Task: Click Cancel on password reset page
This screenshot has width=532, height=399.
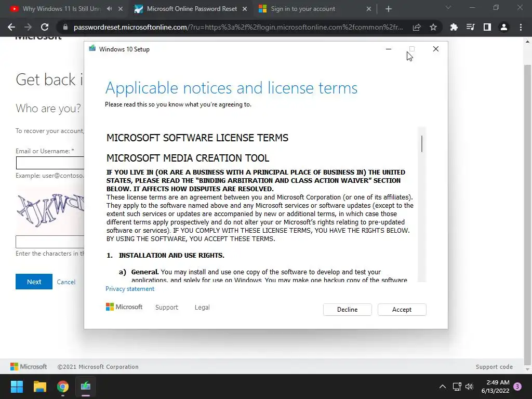Action: [x=66, y=282]
